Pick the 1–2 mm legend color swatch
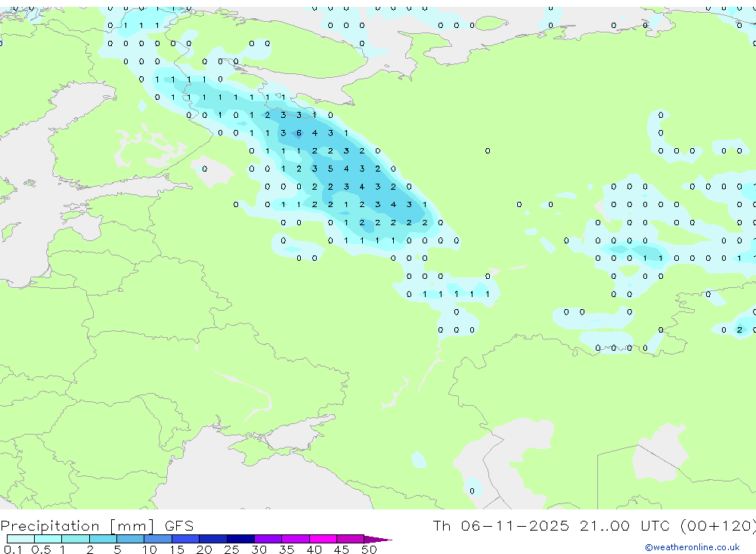Image resolution: width=756 pixels, height=554 pixels. (76, 539)
